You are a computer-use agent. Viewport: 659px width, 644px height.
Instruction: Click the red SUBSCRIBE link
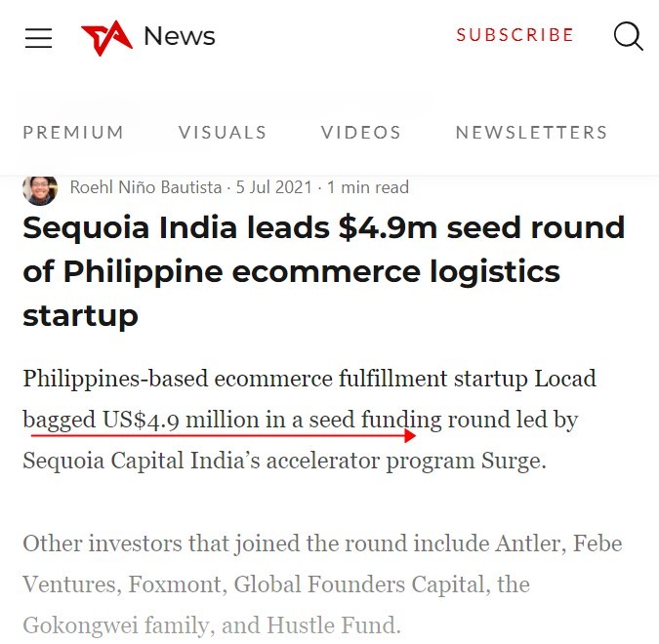pyautogui.click(x=515, y=35)
